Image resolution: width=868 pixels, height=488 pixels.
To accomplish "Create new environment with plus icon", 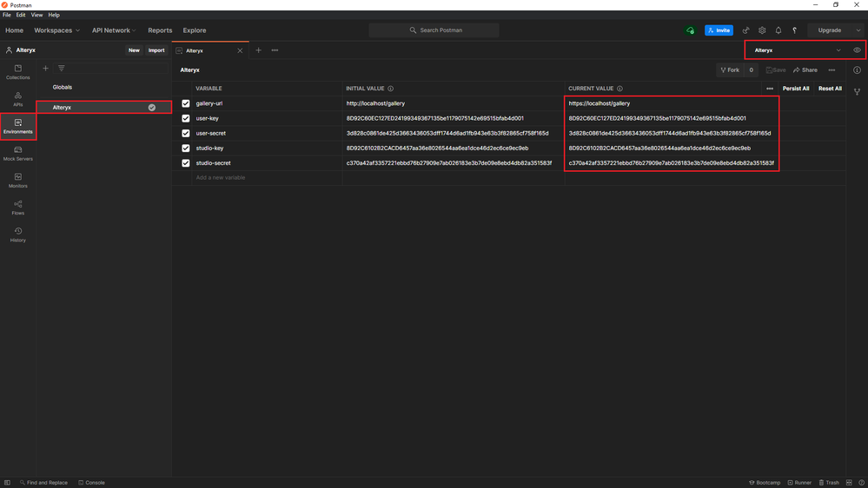I will [x=45, y=68].
